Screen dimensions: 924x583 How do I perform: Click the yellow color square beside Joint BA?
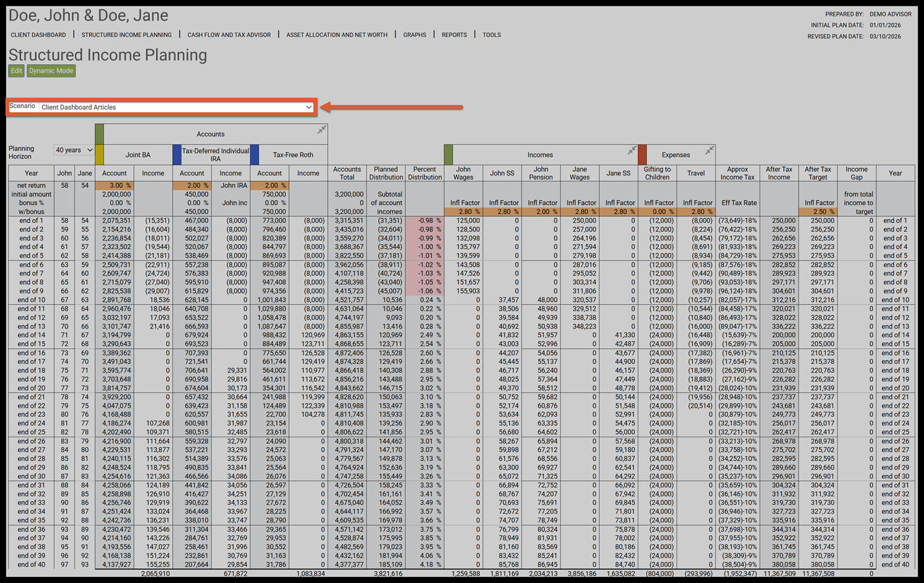(100, 154)
